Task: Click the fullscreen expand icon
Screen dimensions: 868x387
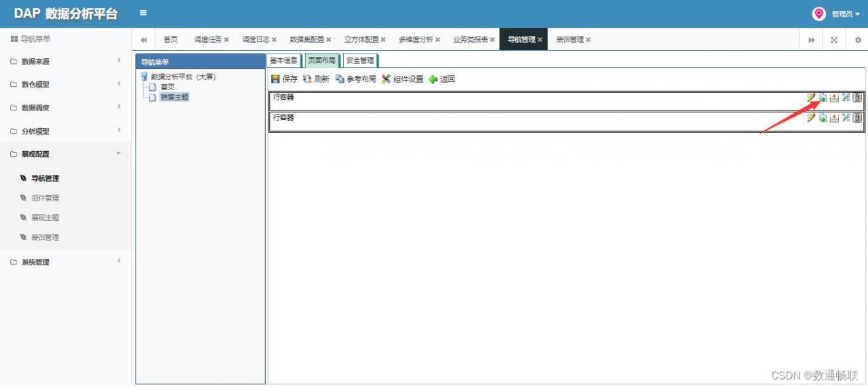Action: [834, 39]
